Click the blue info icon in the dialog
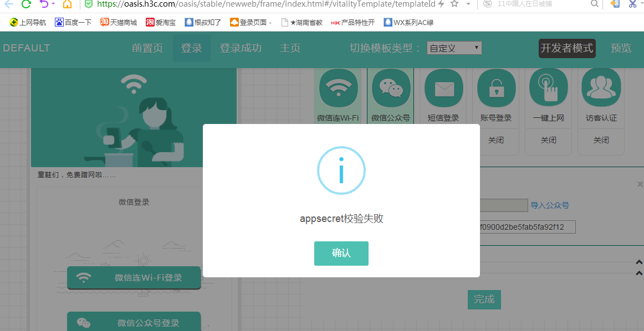 [341, 170]
